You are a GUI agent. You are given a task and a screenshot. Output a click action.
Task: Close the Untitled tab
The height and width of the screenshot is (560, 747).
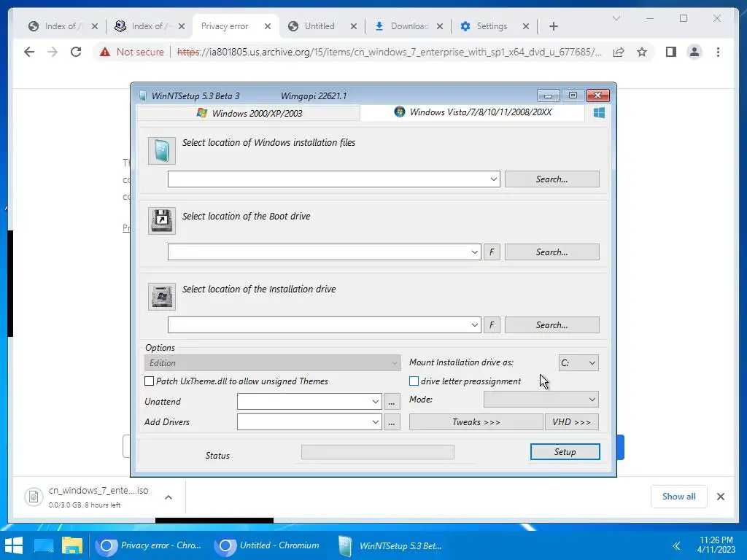(x=354, y=26)
